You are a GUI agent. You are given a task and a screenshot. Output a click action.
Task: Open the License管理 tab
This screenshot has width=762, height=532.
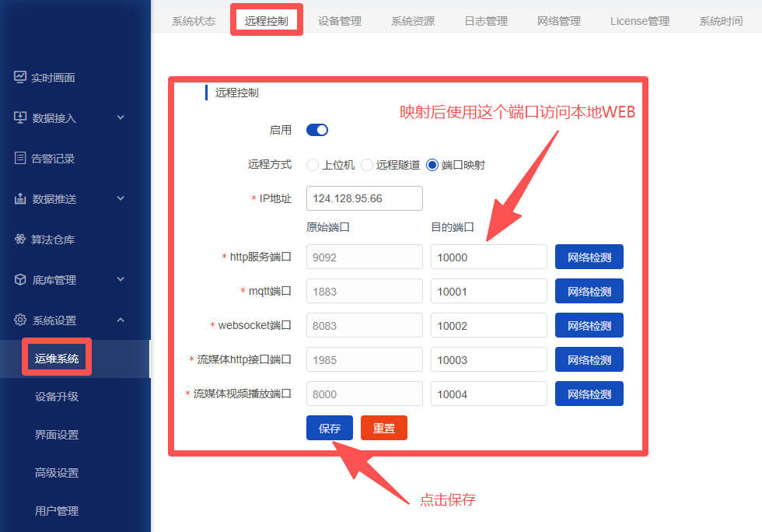pyautogui.click(x=639, y=21)
